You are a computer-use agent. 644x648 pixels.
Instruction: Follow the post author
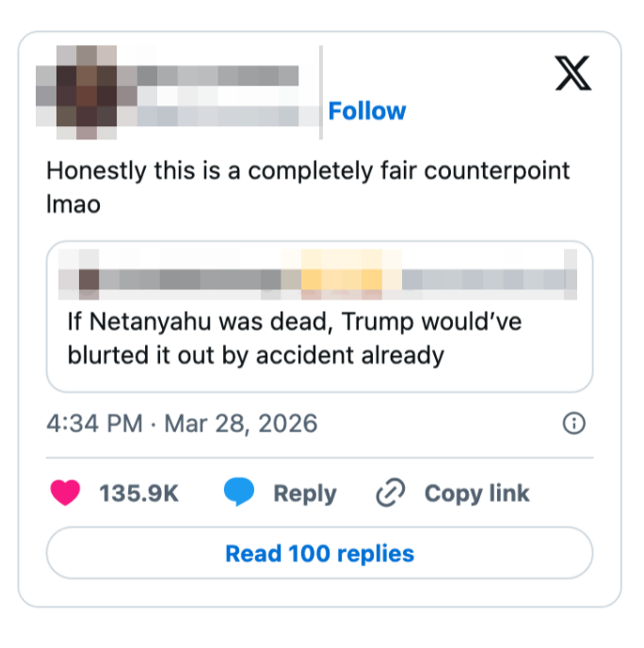tap(366, 111)
